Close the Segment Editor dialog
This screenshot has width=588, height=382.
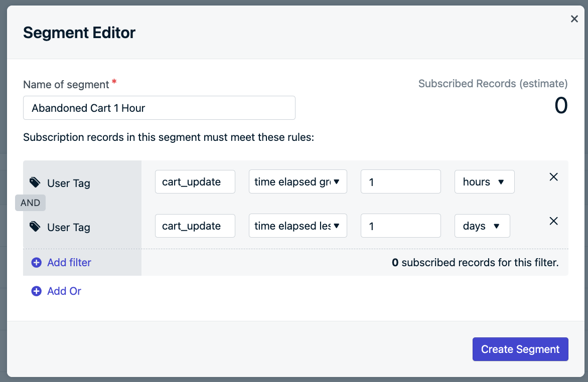(x=574, y=19)
